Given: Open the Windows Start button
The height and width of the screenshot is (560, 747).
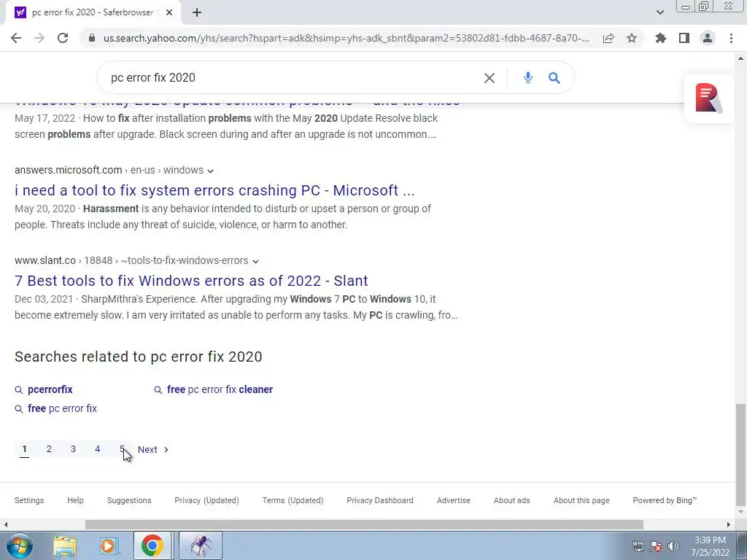Looking at the screenshot, I should pyautogui.click(x=19, y=545).
